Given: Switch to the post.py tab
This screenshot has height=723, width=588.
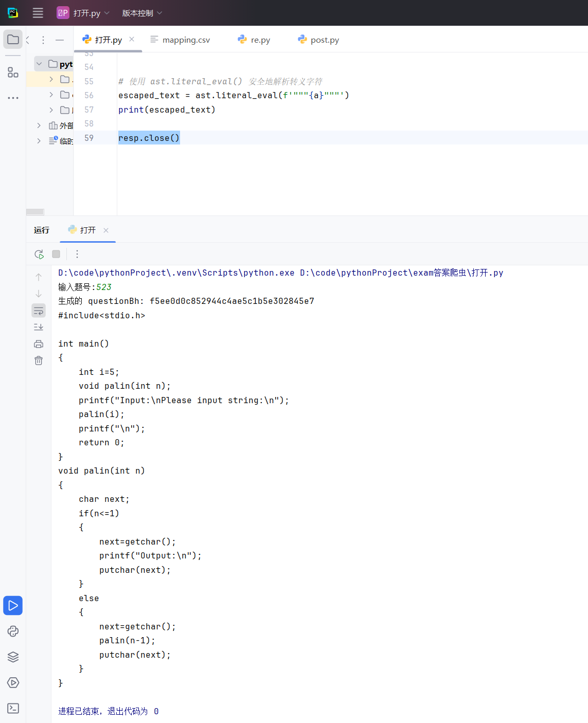Looking at the screenshot, I should pos(318,40).
